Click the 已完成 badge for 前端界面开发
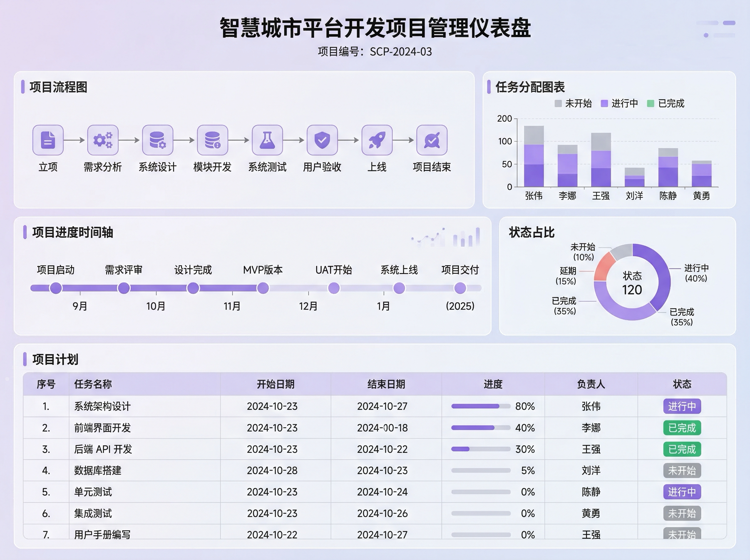 coord(682,428)
